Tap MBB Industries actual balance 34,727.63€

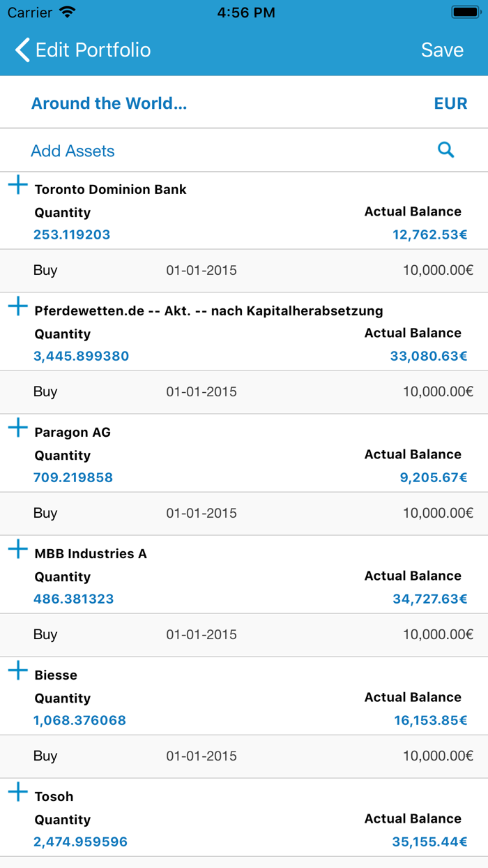pos(429,599)
